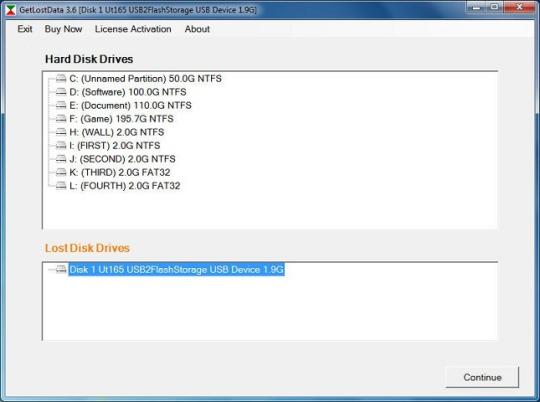Select 'F: (Game) 195.7G NTFS' row

click(x=121, y=119)
